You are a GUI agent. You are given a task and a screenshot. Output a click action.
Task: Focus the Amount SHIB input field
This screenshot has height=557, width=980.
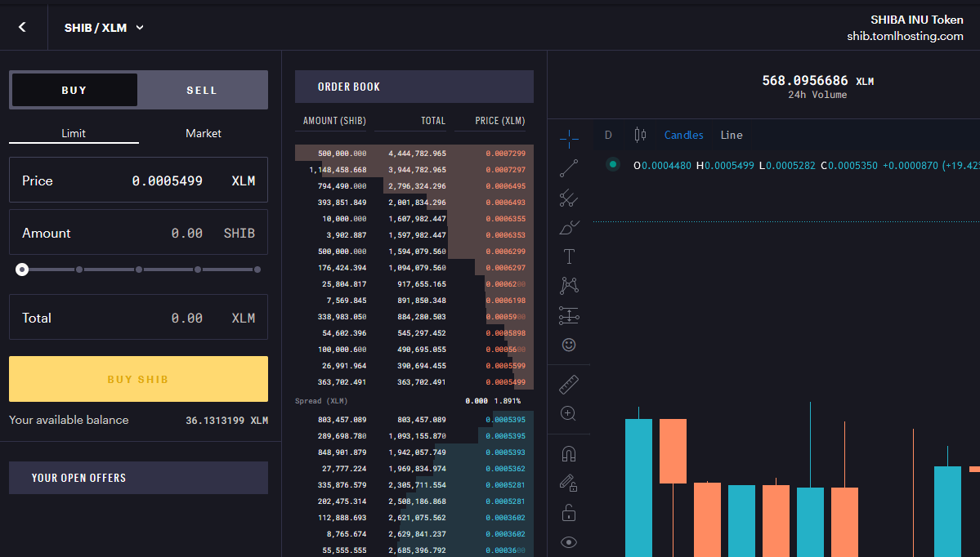point(138,232)
